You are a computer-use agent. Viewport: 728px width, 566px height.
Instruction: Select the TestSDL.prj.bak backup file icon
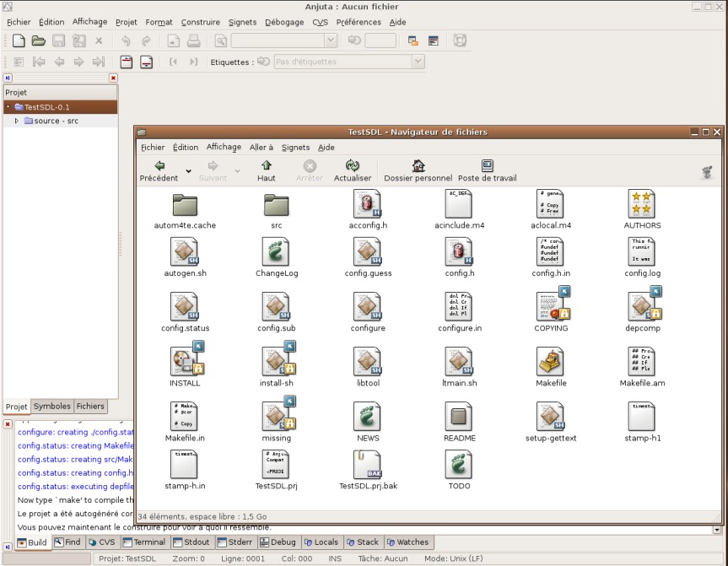[367, 464]
